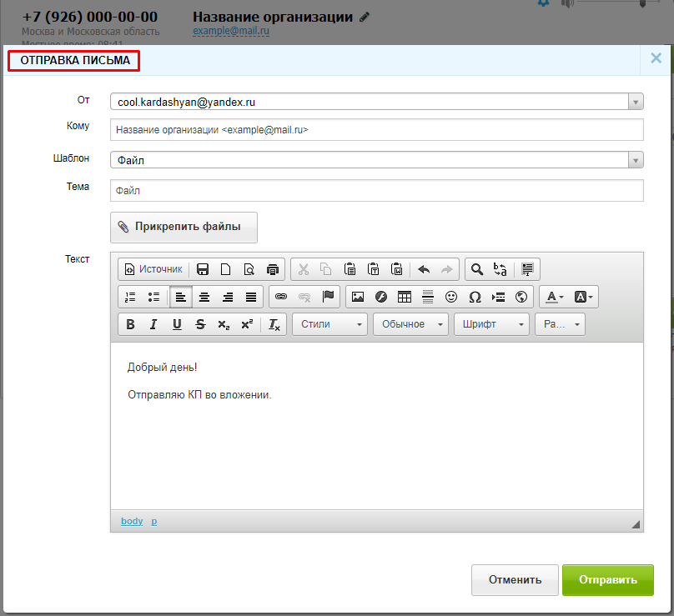
Task: Click the Select All icon
Action: pyautogui.click(x=527, y=269)
